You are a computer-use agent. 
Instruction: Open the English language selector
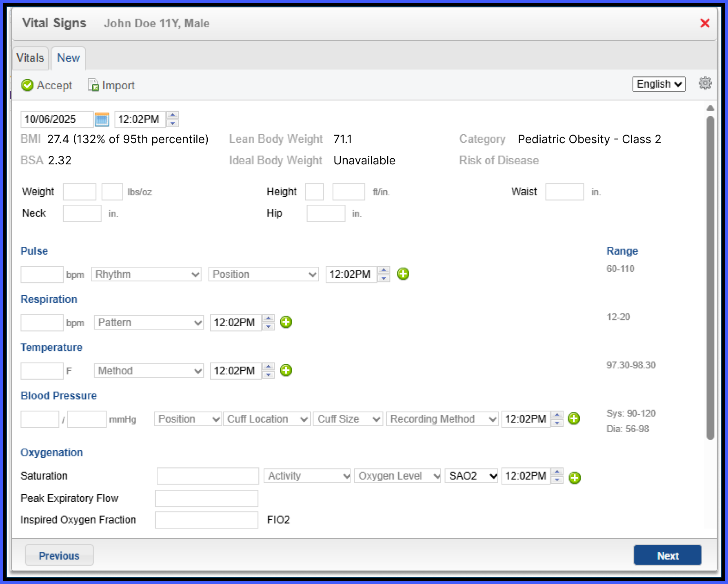[x=659, y=84]
